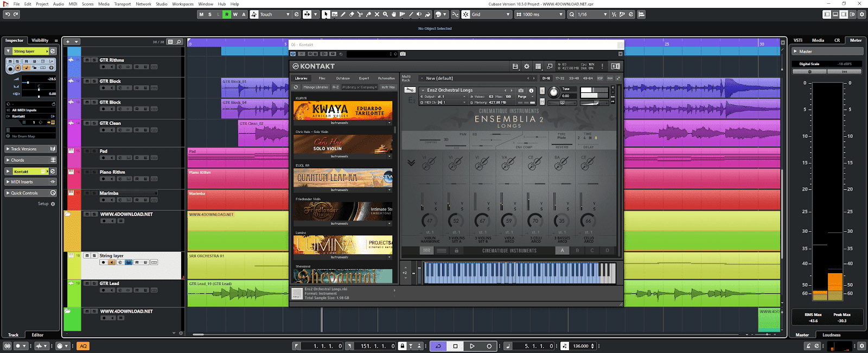Screen dimensions: 868x353
Task: Undo the last action in toolbar
Action: tap(7, 14)
